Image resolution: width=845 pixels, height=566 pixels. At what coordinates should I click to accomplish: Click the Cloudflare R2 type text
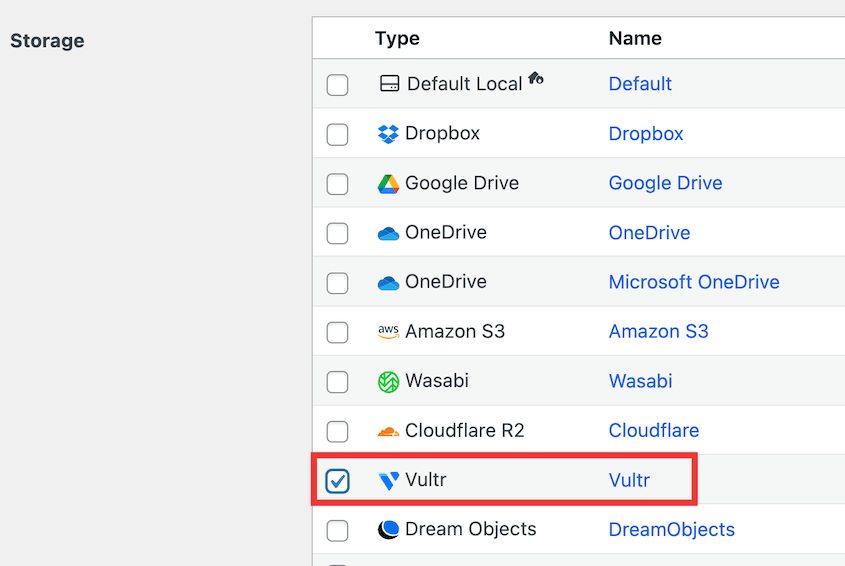pos(465,430)
